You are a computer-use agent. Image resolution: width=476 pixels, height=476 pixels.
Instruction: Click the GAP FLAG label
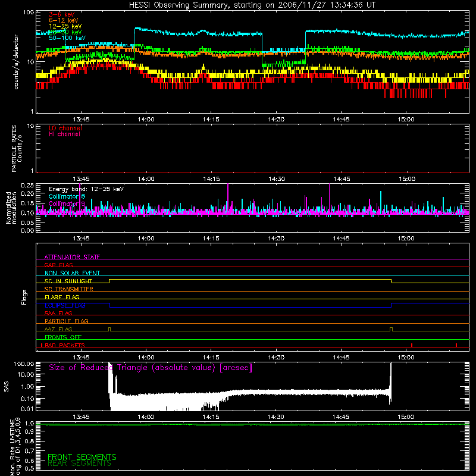click(x=58, y=265)
